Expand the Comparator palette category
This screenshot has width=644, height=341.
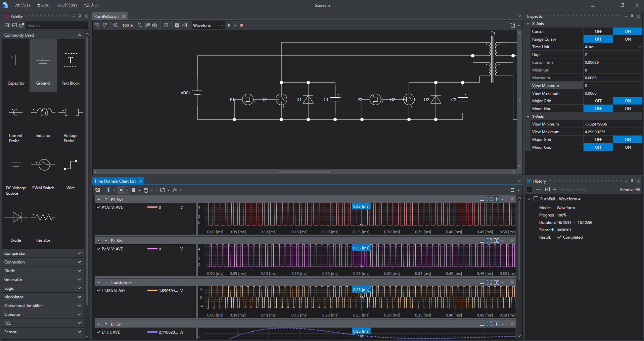43,253
